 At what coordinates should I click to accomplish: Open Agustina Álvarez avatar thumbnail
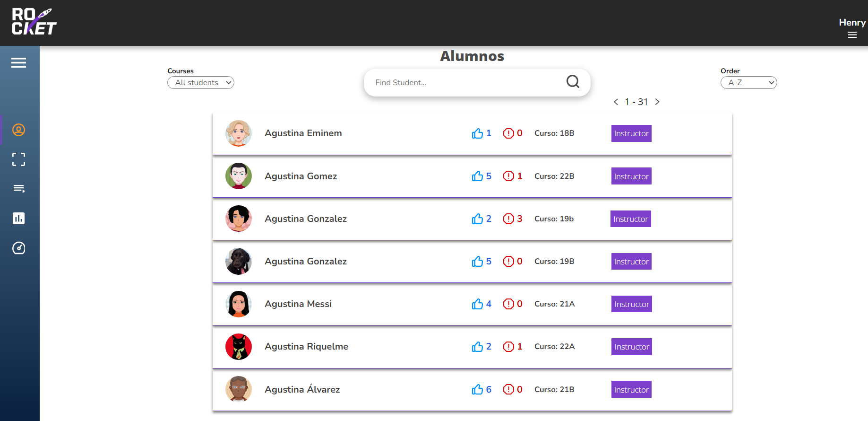(239, 389)
